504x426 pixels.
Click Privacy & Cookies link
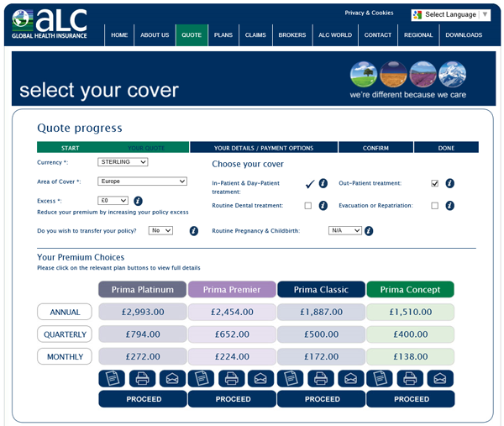click(x=369, y=13)
